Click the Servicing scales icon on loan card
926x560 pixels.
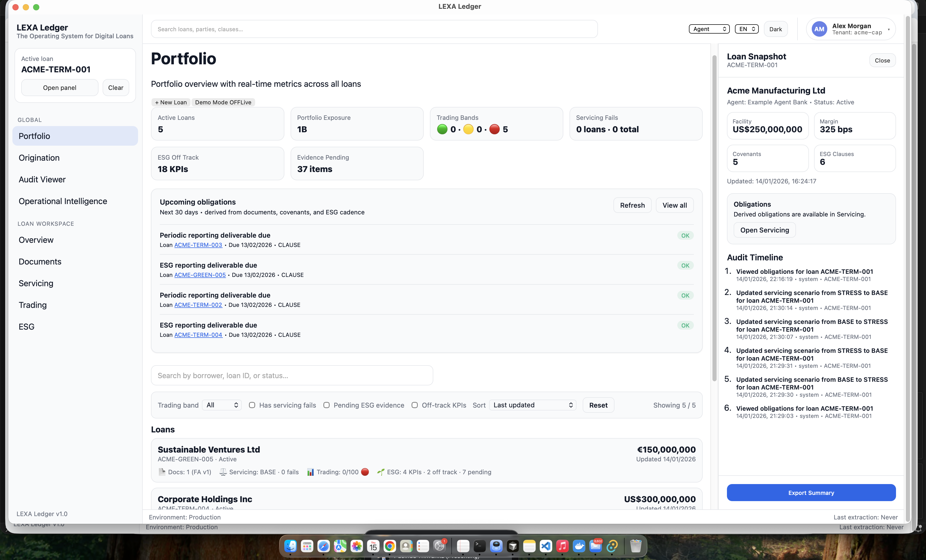pyautogui.click(x=223, y=472)
